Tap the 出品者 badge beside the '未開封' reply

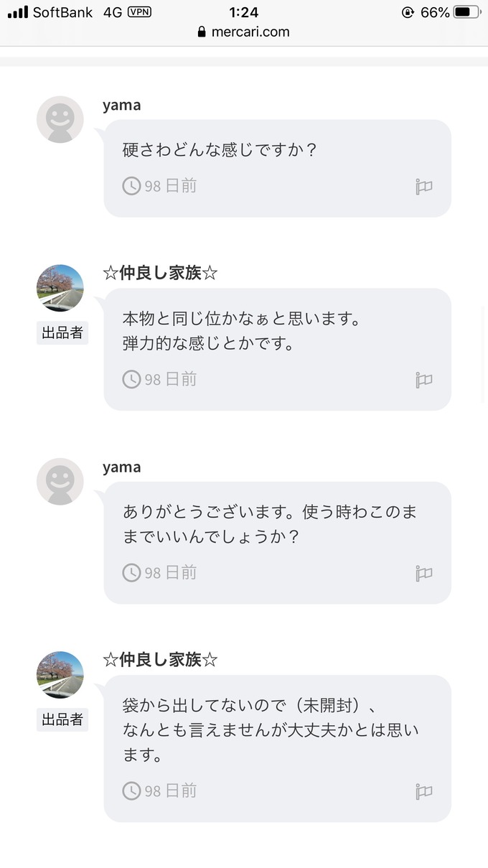click(62, 719)
